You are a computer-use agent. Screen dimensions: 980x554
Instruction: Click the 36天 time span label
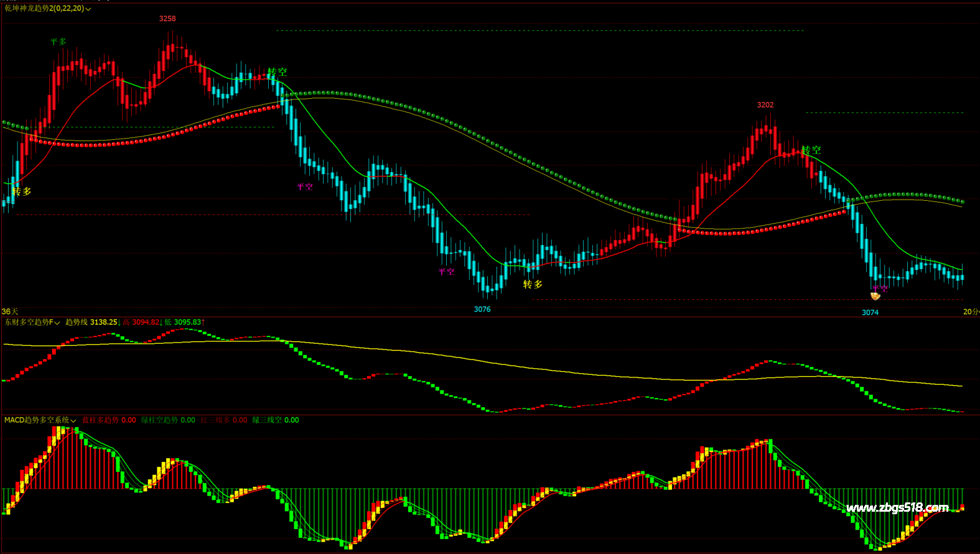[x=10, y=312]
